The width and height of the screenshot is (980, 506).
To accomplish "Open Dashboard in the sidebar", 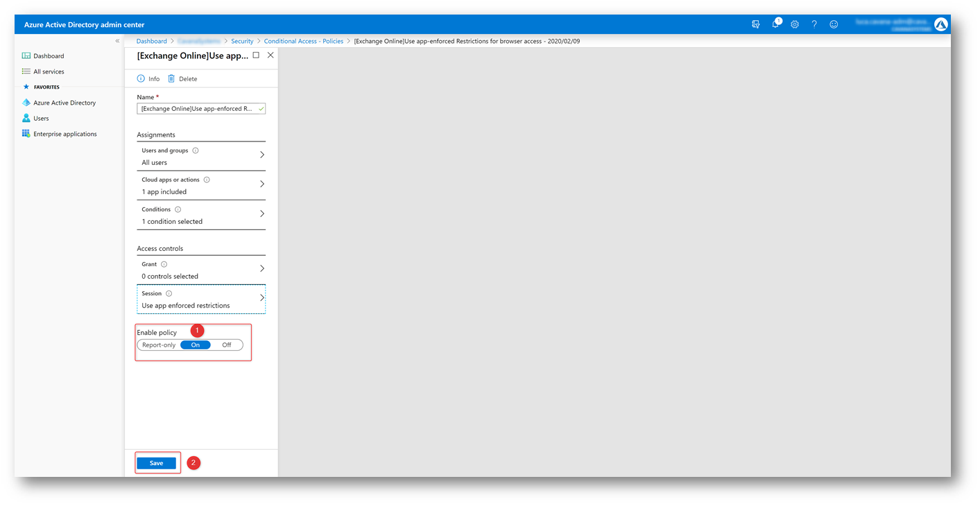I will point(49,56).
